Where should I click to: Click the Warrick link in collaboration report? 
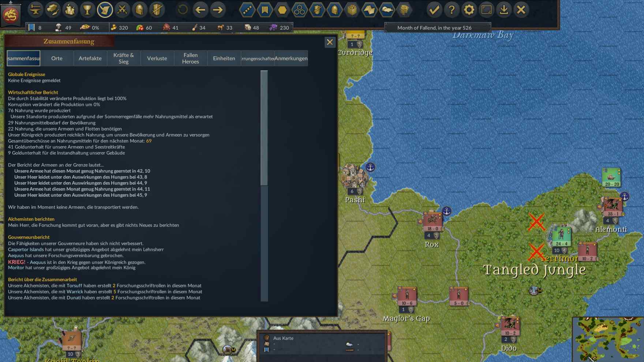click(x=75, y=292)
